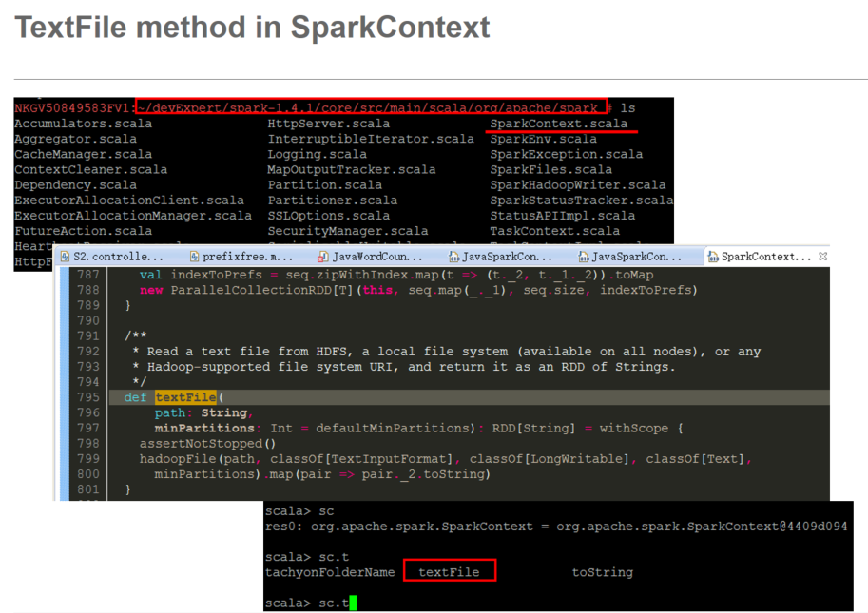Click the SparkContext tab Scala file icon
The image size is (868, 613).
[x=713, y=257]
